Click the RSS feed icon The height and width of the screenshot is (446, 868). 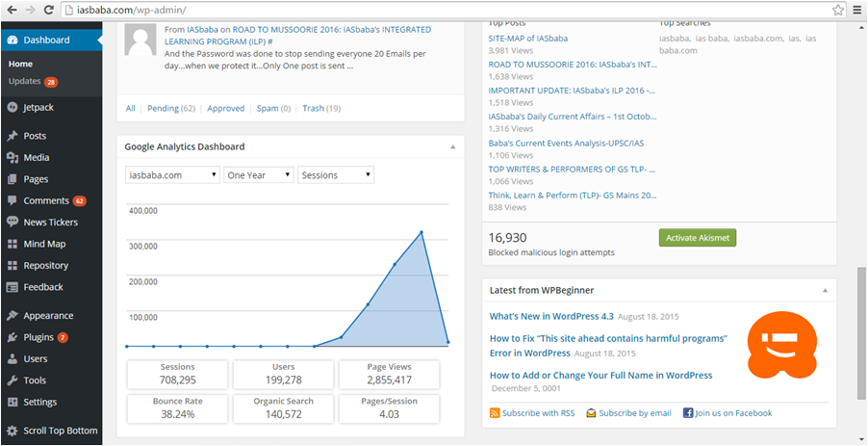[x=495, y=413]
